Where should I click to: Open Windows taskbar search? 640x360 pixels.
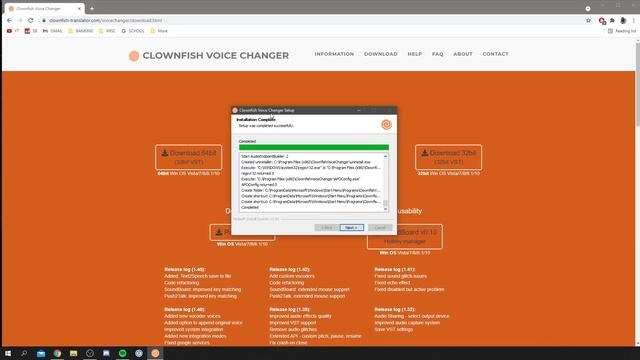[x=24, y=353]
